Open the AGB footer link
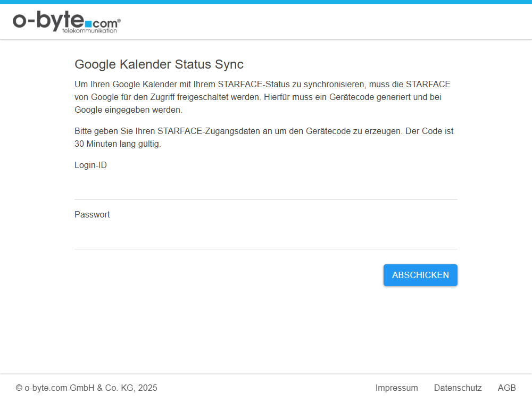 pyautogui.click(x=506, y=388)
